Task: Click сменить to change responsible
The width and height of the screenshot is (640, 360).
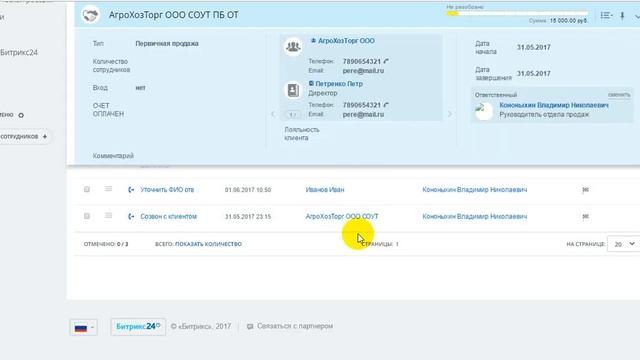Action: [619, 95]
